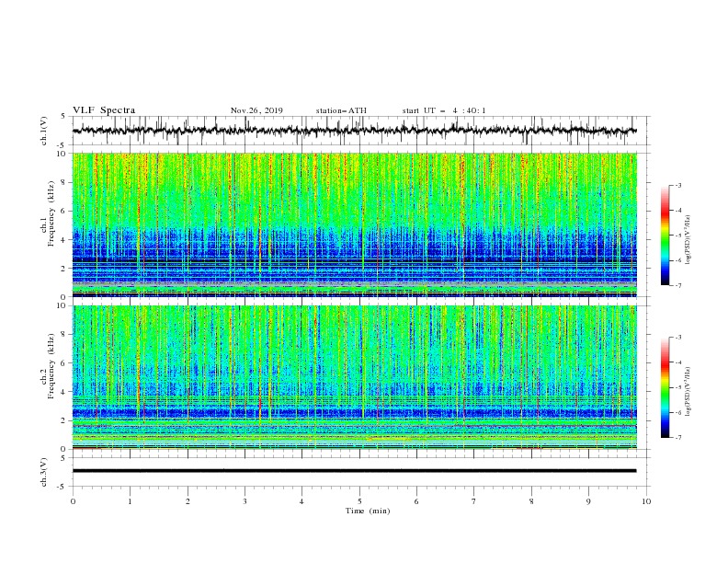Click the "-5" tick on the ch.3(V) axis
Screen dimensions: 728x563
63,487
